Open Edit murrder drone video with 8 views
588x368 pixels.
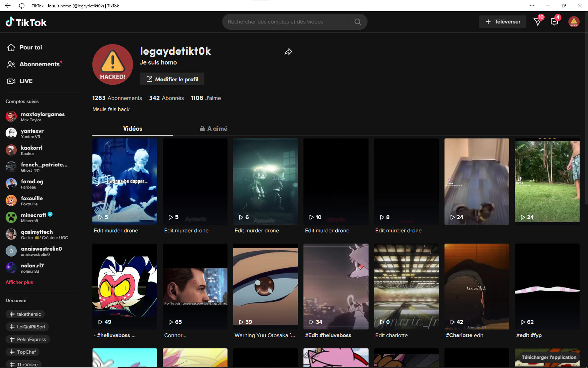[x=406, y=182]
